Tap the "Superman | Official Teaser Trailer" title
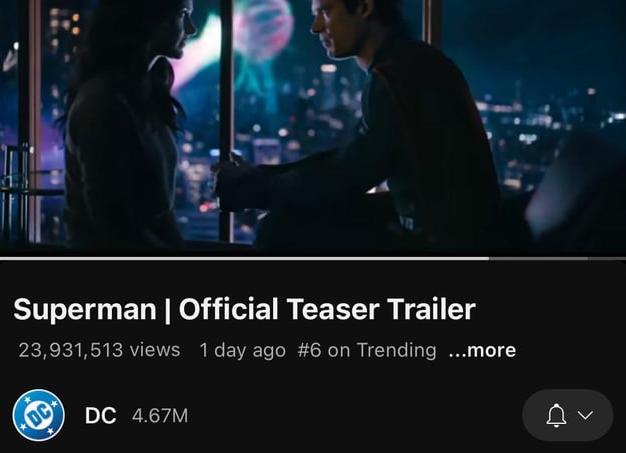 point(244,309)
